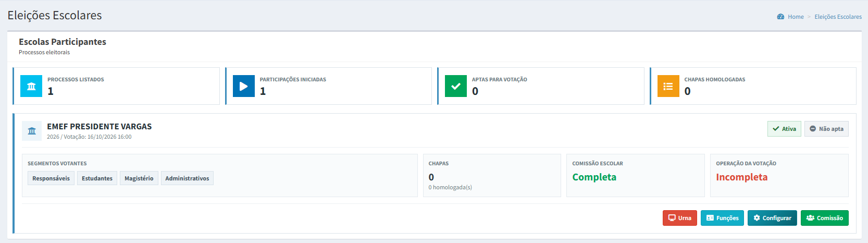Viewport: 868px width, 243px height.
Task: Select the Administrativos segment tag
Action: click(x=187, y=178)
